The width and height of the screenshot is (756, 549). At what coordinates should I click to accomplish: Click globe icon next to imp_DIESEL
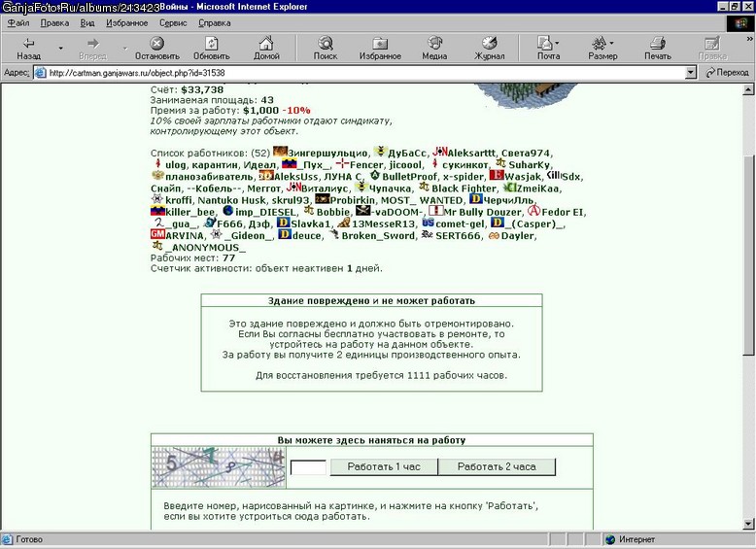click(x=227, y=211)
